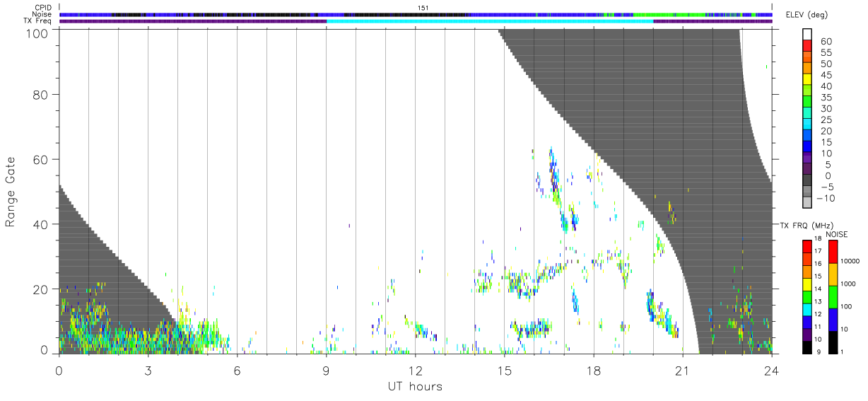Click noise legend label "10000"
868x401 pixels.
point(851,261)
